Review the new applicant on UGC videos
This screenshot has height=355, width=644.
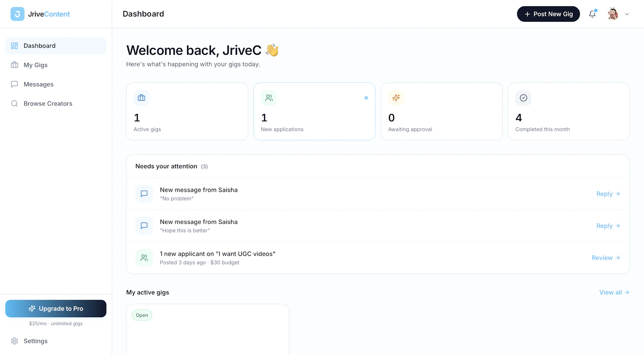[x=606, y=258]
